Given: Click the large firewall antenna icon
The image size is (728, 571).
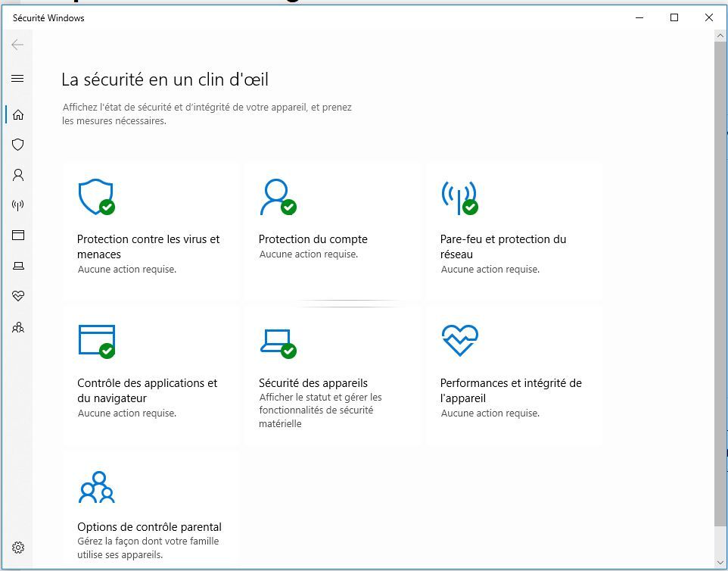Looking at the screenshot, I should coord(459,197).
